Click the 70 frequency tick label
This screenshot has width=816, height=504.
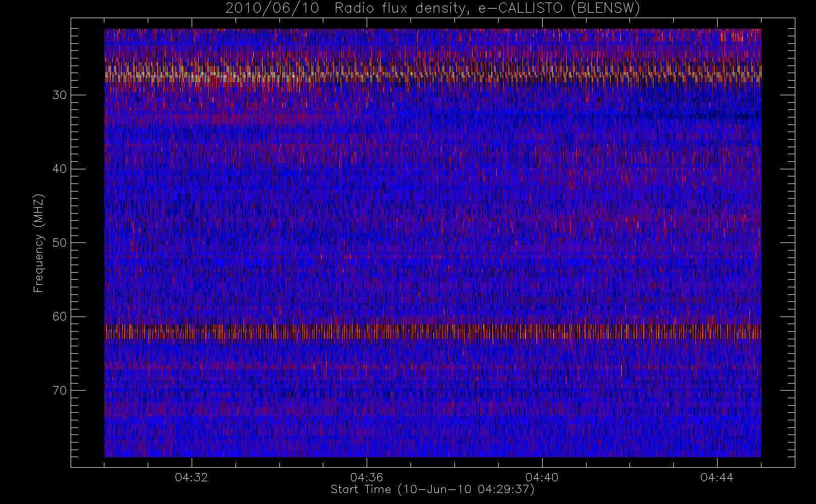click(60, 391)
